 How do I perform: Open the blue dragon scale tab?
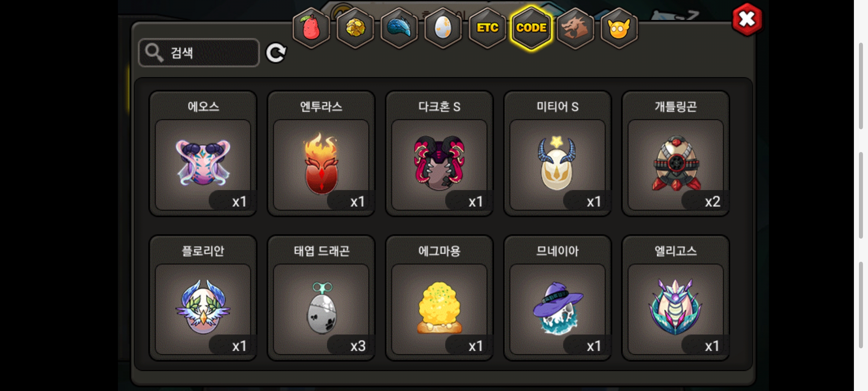(x=399, y=28)
